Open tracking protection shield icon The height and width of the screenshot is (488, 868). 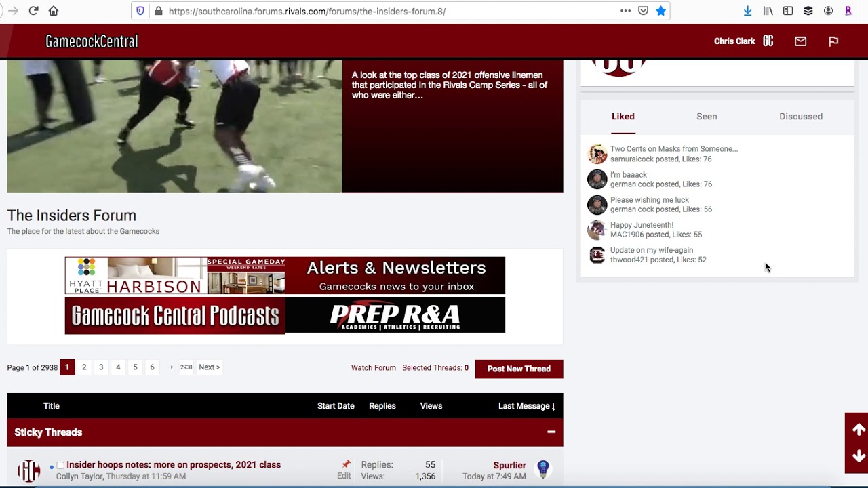click(140, 11)
